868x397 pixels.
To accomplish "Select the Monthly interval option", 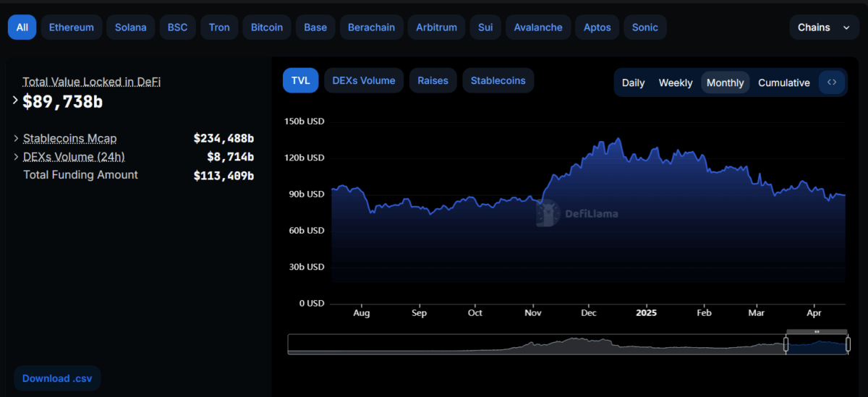I will (x=725, y=82).
